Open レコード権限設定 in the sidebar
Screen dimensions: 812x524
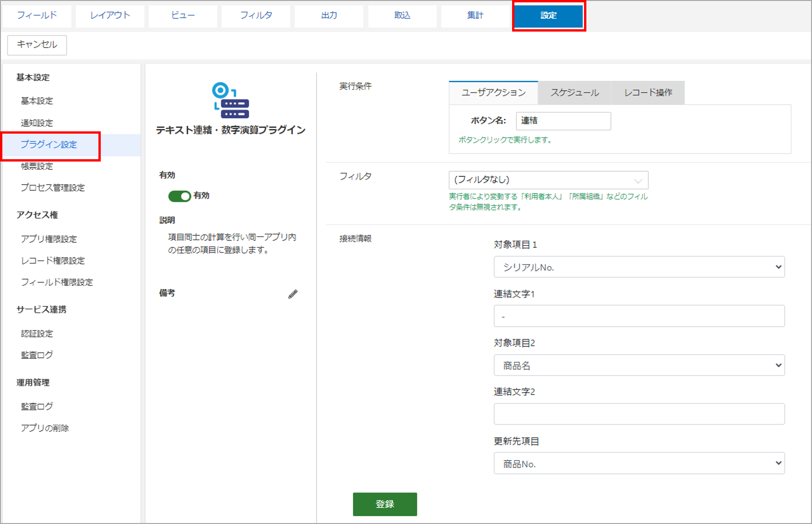pyautogui.click(x=53, y=261)
